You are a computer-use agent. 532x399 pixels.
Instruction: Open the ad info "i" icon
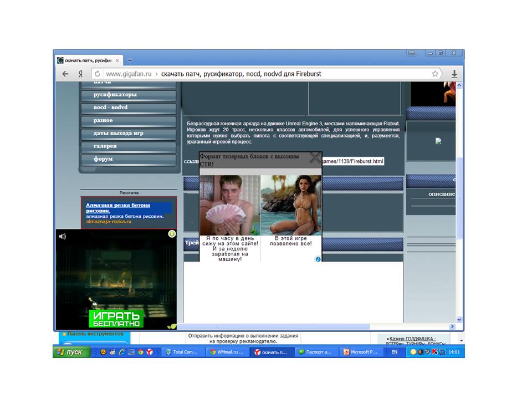[x=318, y=259]
